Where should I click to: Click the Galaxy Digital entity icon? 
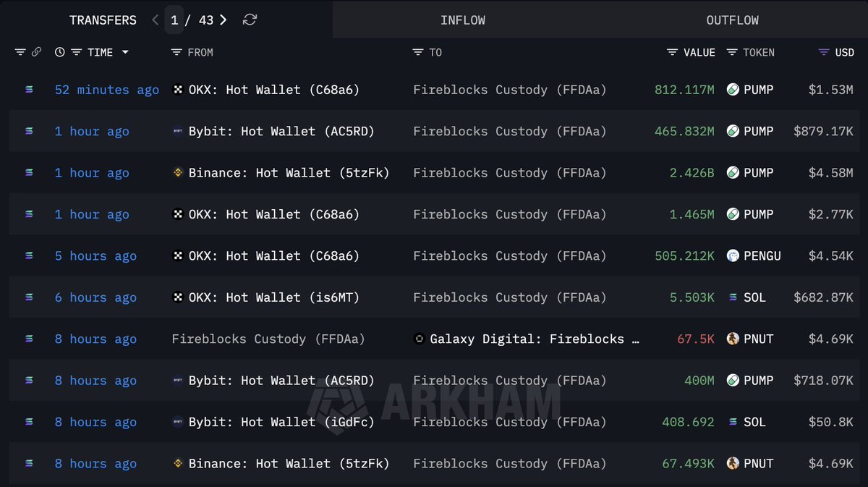[419, 339]
